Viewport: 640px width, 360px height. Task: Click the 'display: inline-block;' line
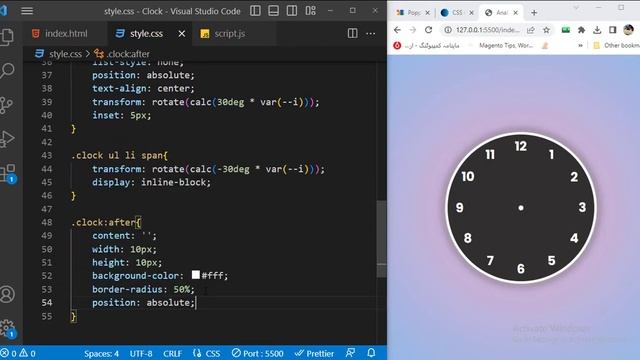click(x=151, y=182)
